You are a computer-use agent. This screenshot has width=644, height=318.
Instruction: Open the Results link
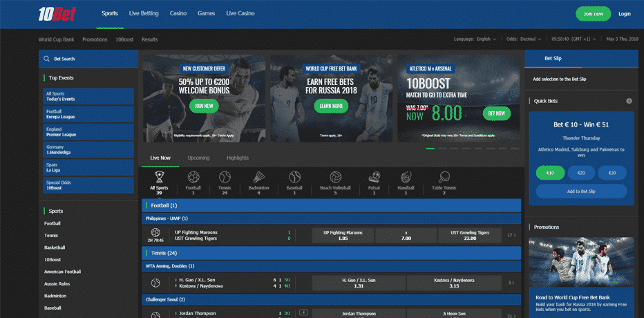coord(149,40)
